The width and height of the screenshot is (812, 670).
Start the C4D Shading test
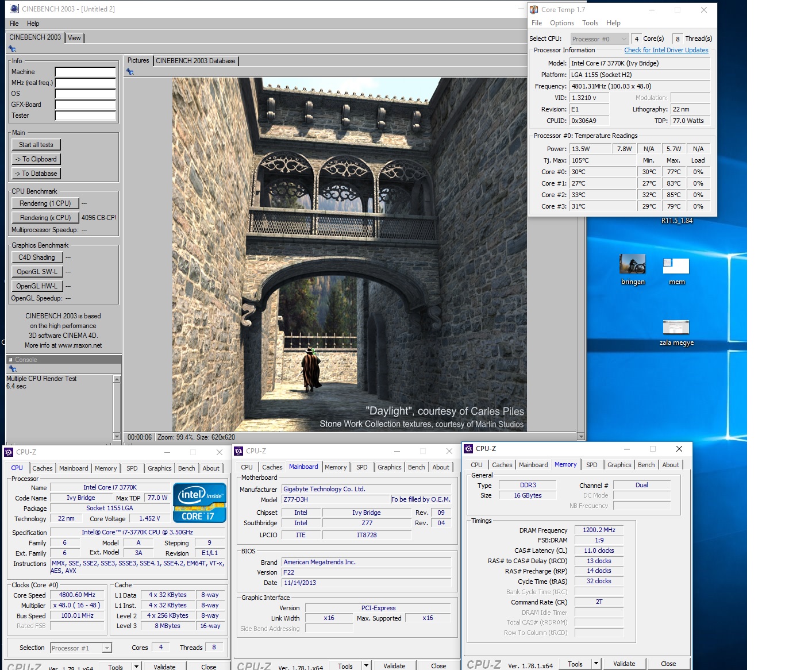pyautogui.click(x=37, y=257)
